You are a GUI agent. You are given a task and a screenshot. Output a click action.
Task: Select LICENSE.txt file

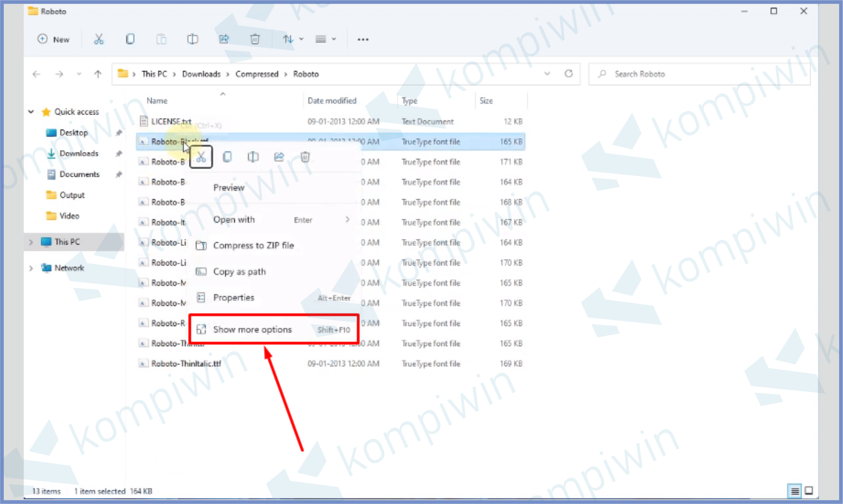[171, 121]
